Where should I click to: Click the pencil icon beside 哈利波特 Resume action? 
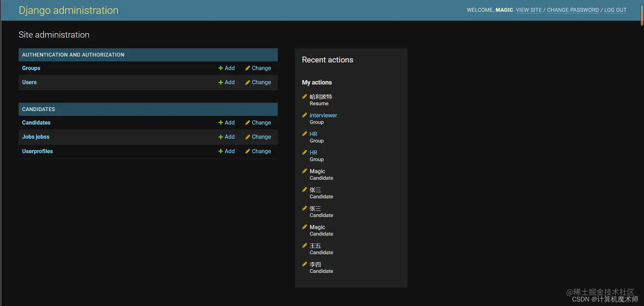305,97
